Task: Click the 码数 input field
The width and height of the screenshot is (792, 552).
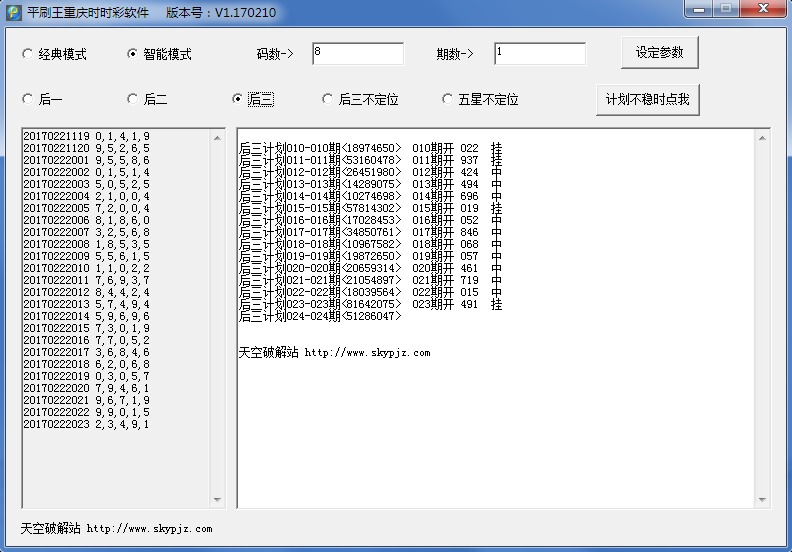Action: point(357,54)
